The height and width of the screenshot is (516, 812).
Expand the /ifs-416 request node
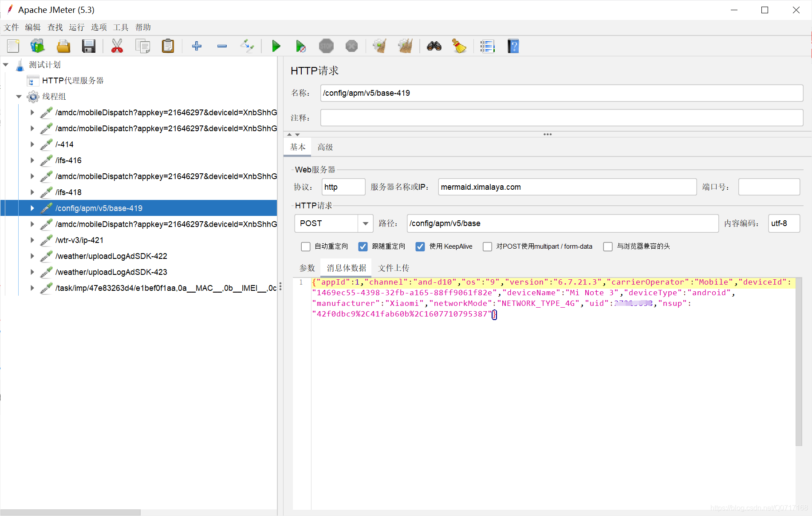pos(32,160)
